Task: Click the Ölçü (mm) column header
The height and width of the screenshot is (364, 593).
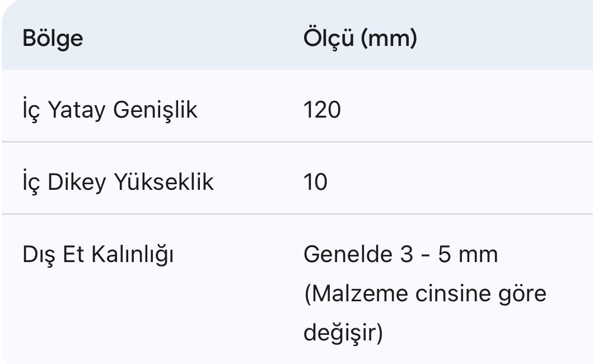Action: click(360, 39)
